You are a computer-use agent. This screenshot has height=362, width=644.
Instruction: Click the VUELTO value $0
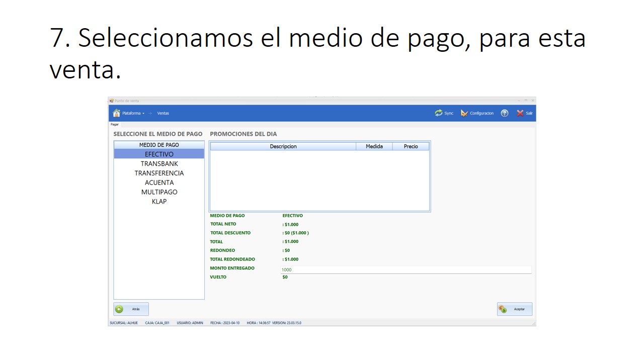(x=285, y=277)
